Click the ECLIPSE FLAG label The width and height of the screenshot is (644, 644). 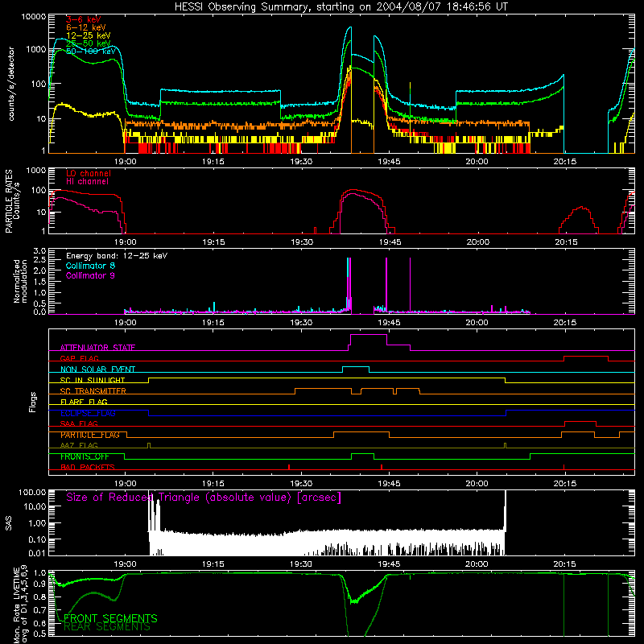pyautogui.click(x=88, y=413)
